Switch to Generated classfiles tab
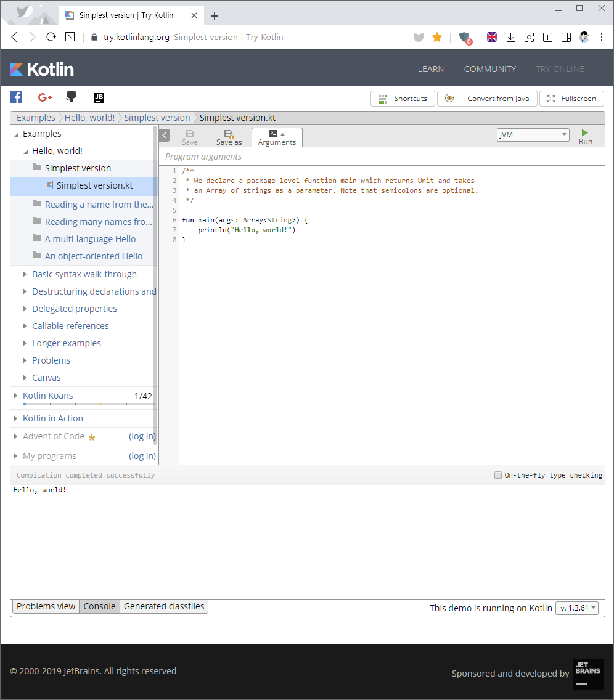 164,606
